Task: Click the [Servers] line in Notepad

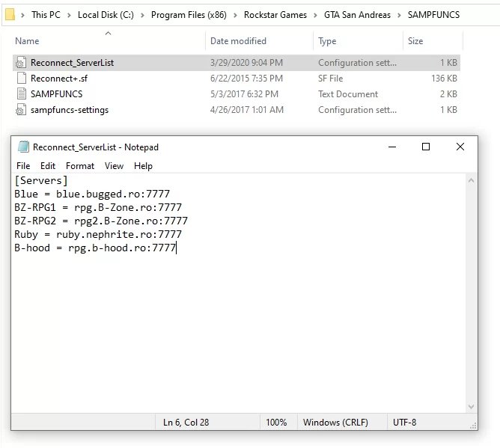Action: pos(41,181)
